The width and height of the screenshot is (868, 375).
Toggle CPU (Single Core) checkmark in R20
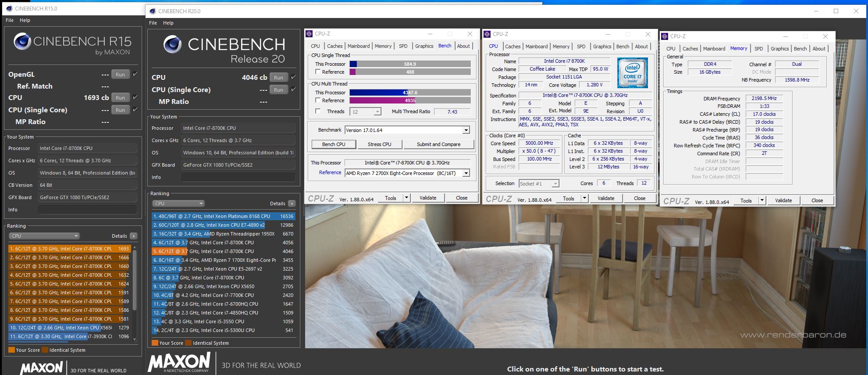point(293,89)
